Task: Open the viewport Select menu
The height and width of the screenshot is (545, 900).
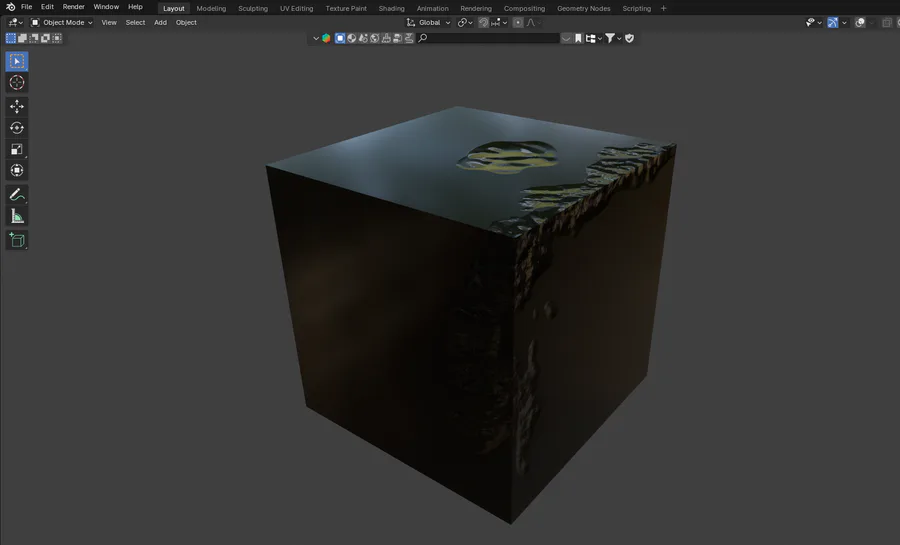Action: pos(135,22)
